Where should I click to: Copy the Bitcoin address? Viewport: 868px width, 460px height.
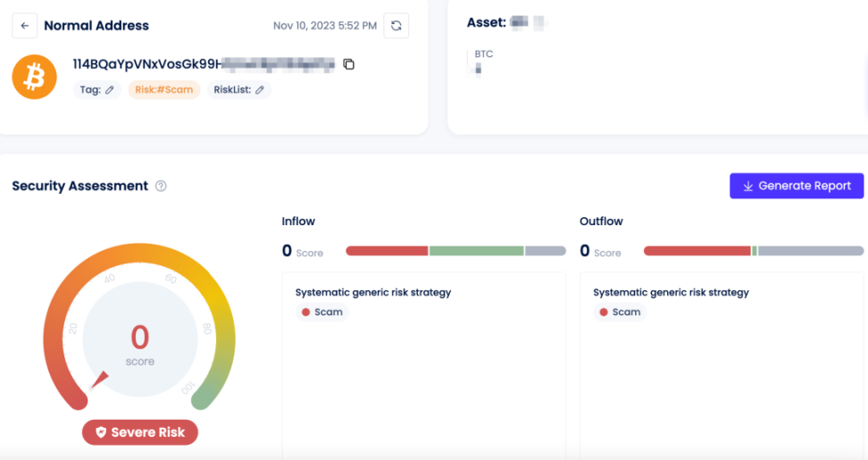(x=349, y=64)
